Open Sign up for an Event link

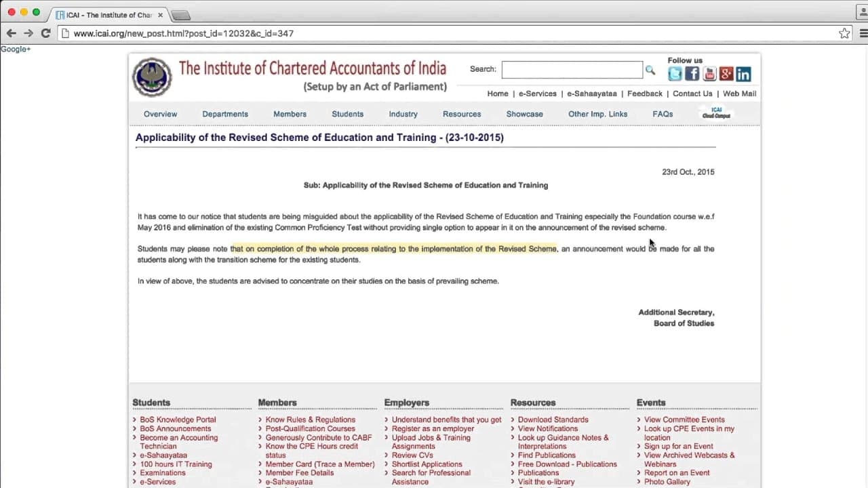[679, 447]
